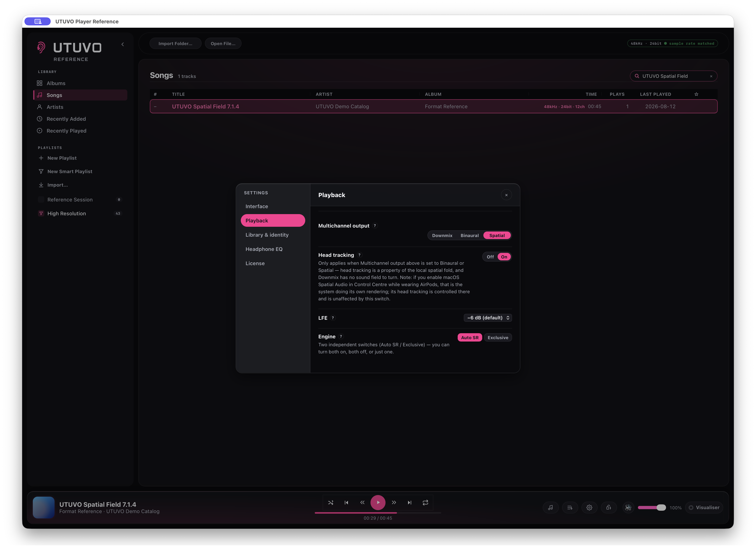Open Headphone EQ settings
The width and height of the screenshot is (756, 558).
pos(273,249)
